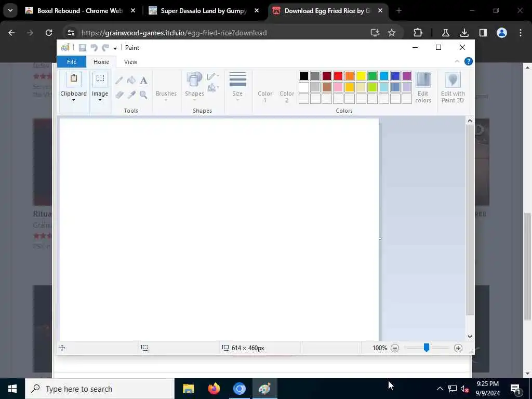Pick the red color swatch
The width and height of the screenshot is (532, 399).
(x=338, y=76)
